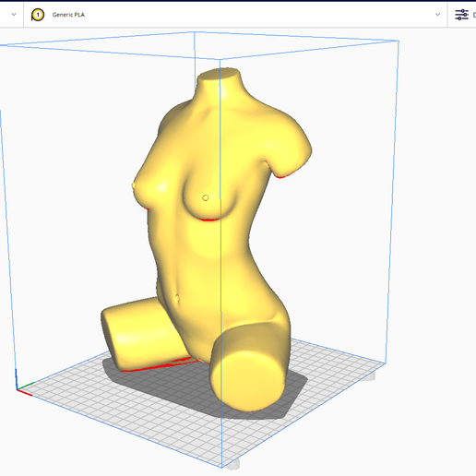The image size is (476, 476).
Task: Click the Generic PLA label
Action: click(68, 15)
